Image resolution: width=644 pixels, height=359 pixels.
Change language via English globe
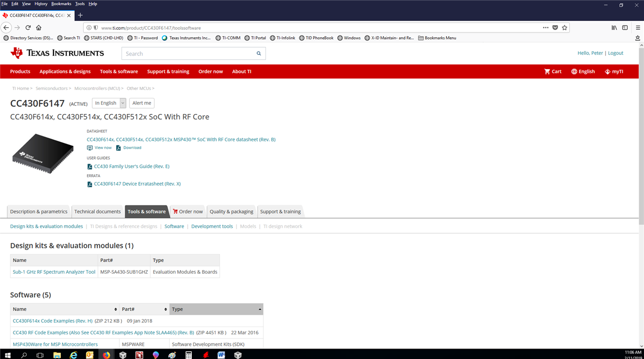tap(583, 72)
